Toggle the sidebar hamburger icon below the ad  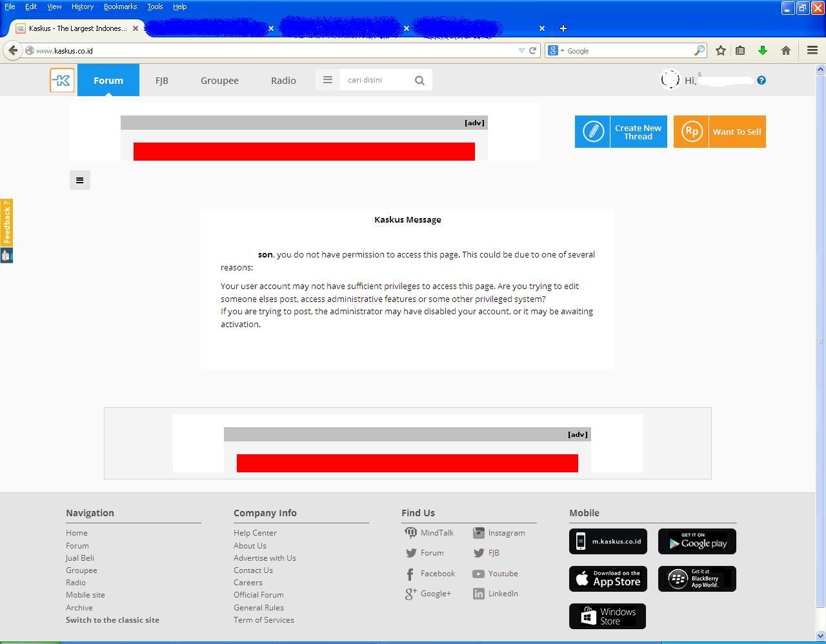pyautogui.click(x=80, y=180)
